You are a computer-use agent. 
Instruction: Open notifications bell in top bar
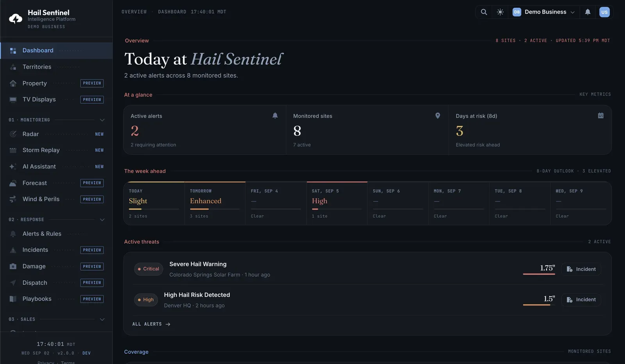click(587, 12)
